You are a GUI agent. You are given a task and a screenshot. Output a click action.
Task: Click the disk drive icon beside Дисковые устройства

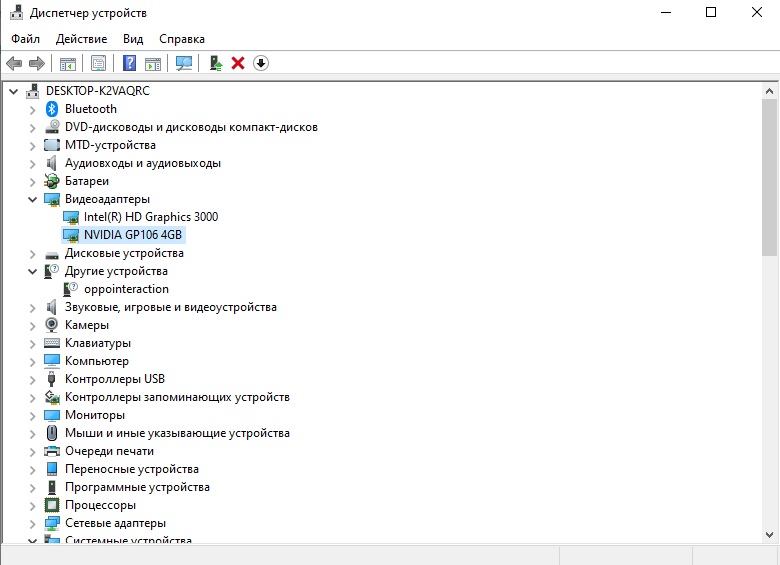(x=52, y=255)
